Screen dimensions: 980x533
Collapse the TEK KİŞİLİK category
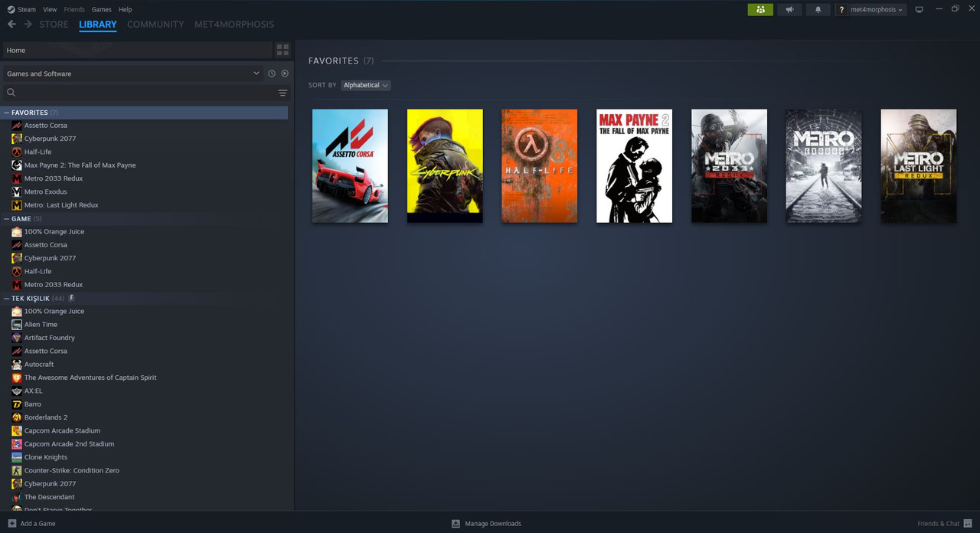click(x=7, y=299)
